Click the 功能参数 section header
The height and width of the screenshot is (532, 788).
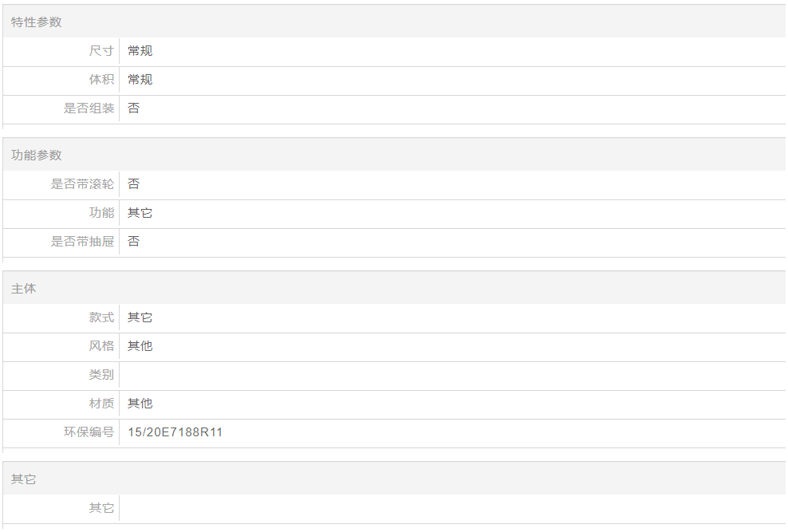point(36,156)
